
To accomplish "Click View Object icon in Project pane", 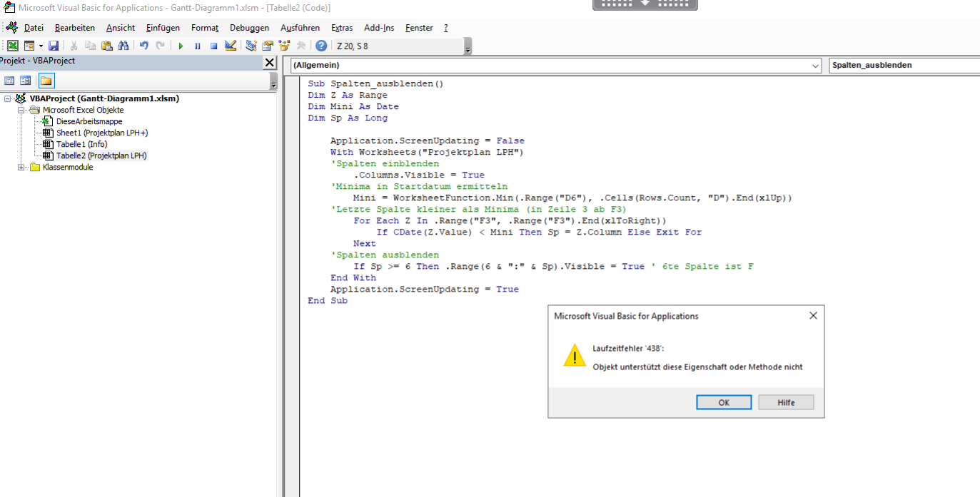I will pyautogui.click(x=26, y=81).
